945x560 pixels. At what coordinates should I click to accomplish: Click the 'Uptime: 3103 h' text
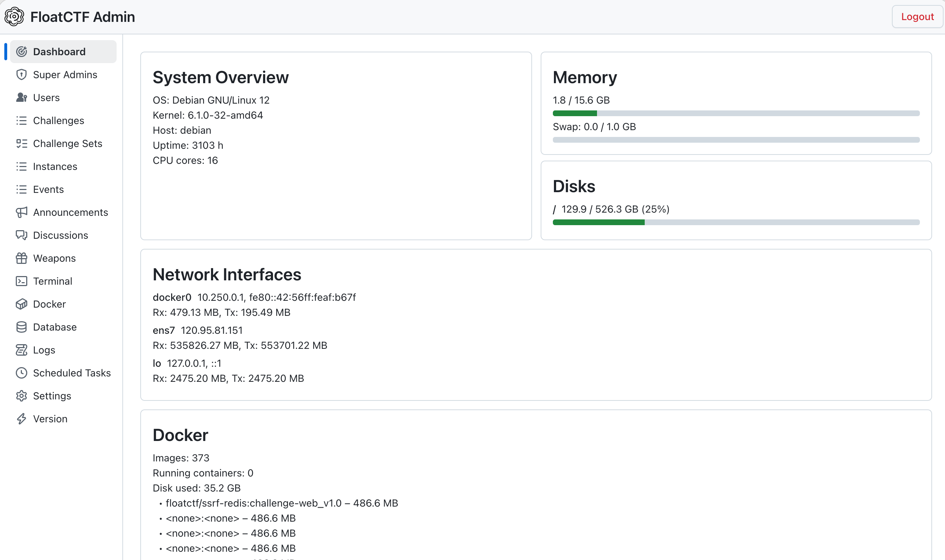[188, 146]
